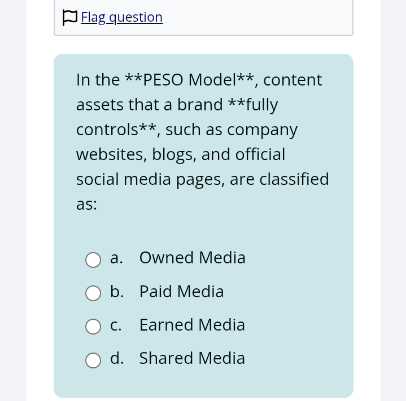Click the letter "d." beside Shared Media
This screenshot has height=401, width=406.
point(117,358)
